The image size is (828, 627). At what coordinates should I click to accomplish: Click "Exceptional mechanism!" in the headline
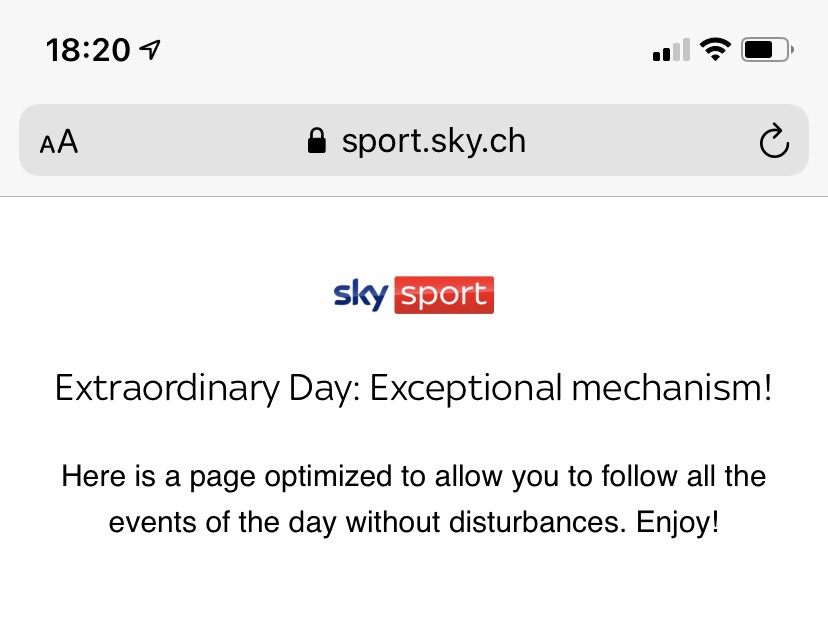[x=571, y=388]
